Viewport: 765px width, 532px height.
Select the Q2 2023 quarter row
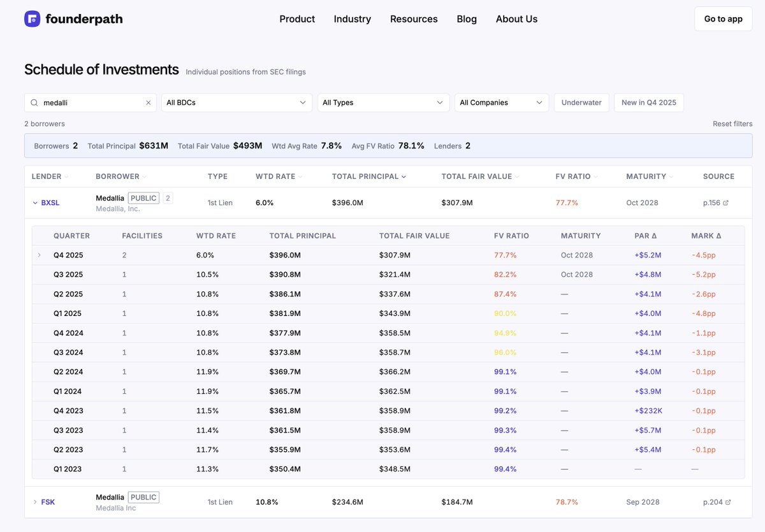[388, 450]
